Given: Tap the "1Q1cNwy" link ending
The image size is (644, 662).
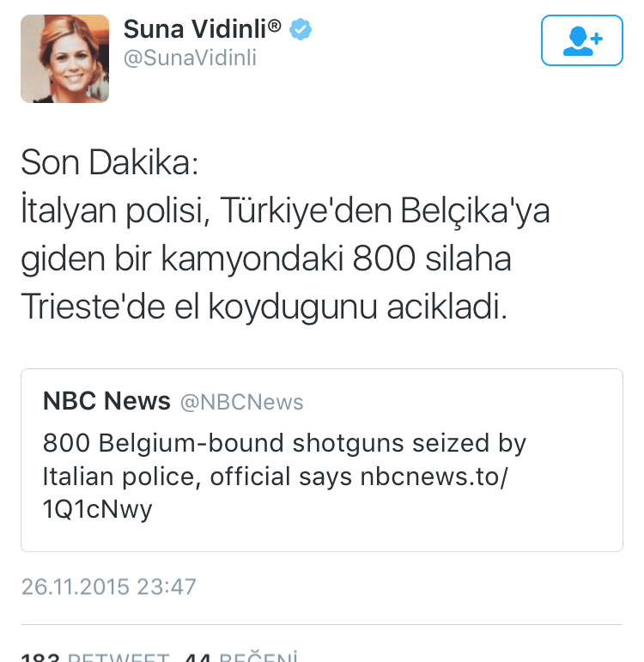Looking at the screenshot, I should coord(97,509).
